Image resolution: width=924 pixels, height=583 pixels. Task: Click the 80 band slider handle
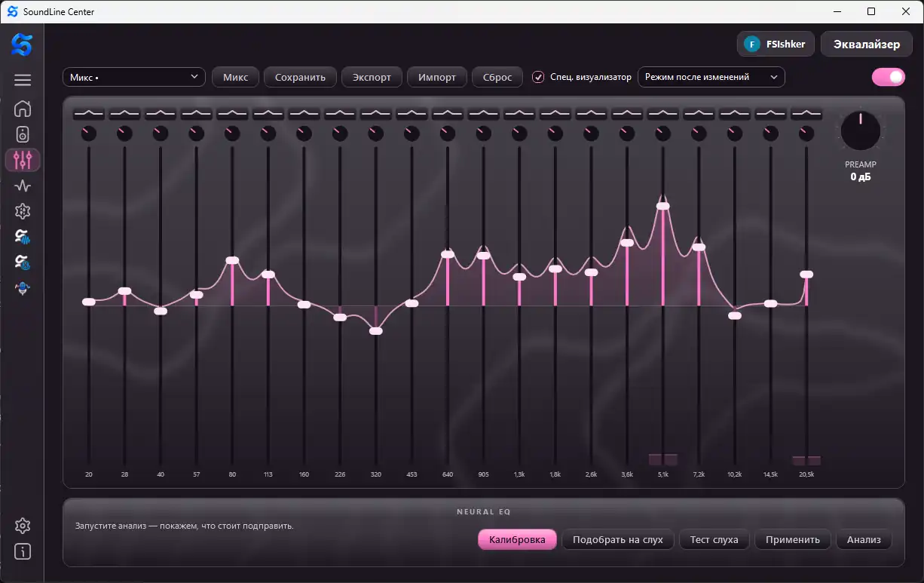tap(232, 260)
